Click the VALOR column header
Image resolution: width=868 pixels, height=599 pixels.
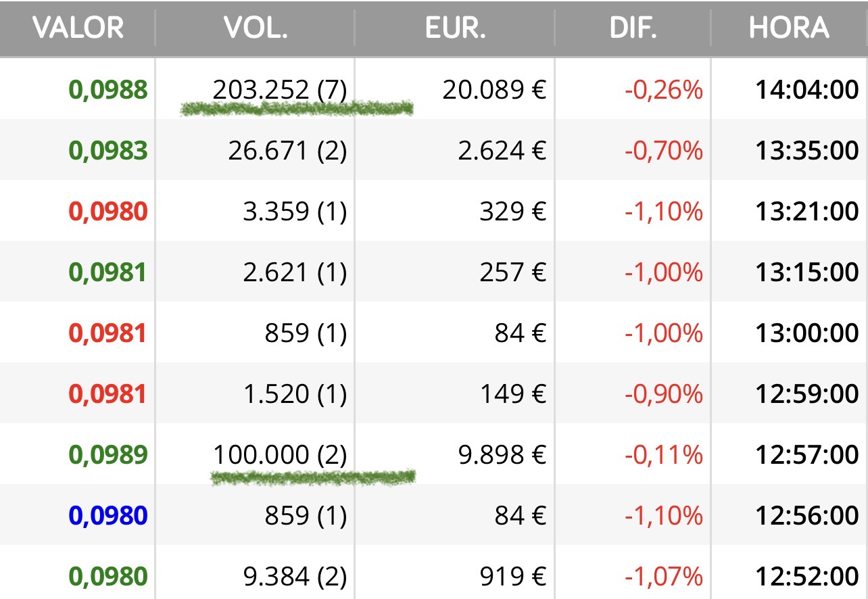click(x=78, y=28)
